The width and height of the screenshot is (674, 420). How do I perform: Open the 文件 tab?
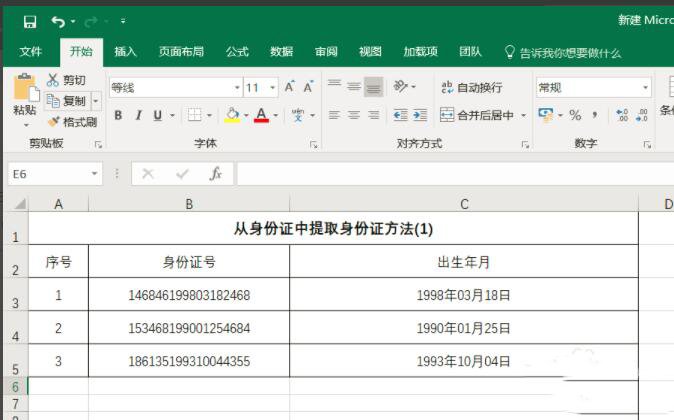click(31, 52)
